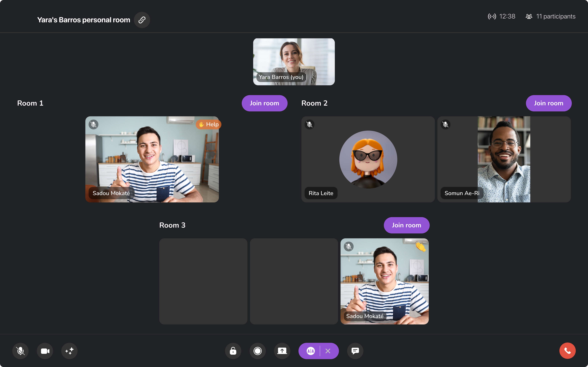
Task: Open the chat panel
Action: 355,351
